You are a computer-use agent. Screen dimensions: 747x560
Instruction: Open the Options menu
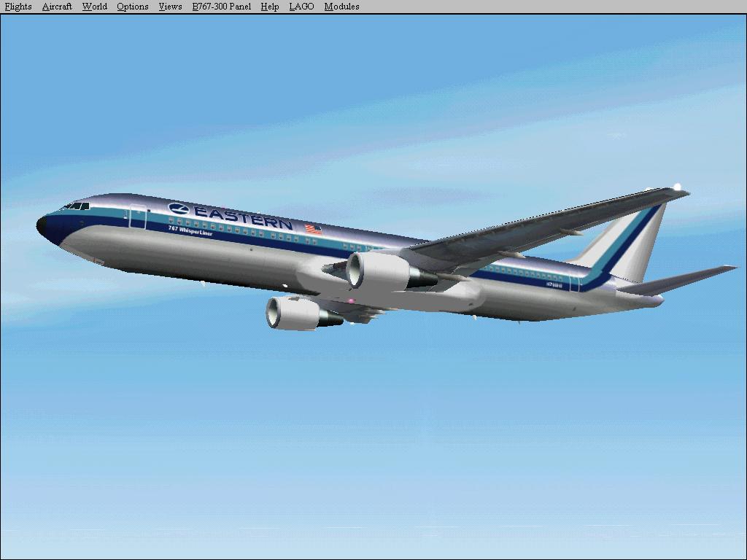point(133,7)
